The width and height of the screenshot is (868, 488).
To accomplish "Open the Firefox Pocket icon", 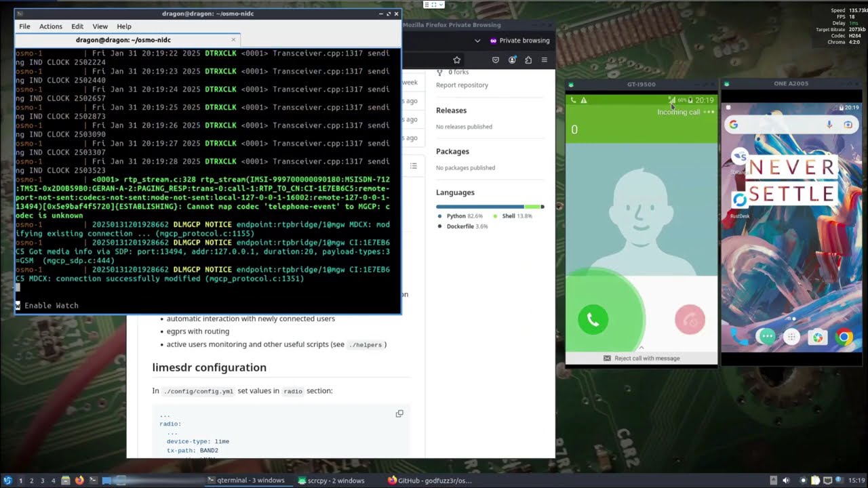I will 496,60.
